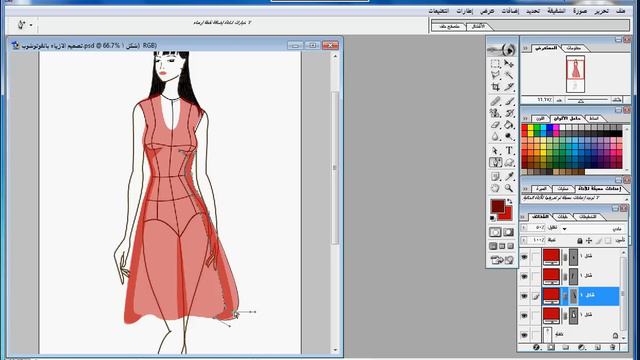
Task: Open the تحرير (Edit) menu
Action: 601,11
